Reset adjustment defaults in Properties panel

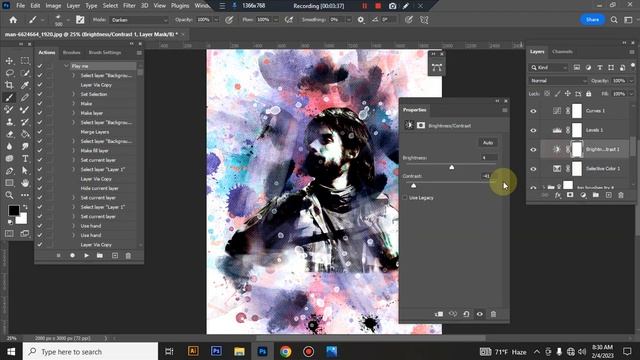(466, 314)
